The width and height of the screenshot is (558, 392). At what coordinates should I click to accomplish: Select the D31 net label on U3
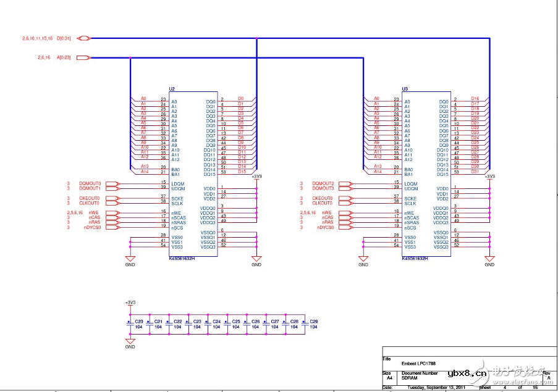point(475,172)
